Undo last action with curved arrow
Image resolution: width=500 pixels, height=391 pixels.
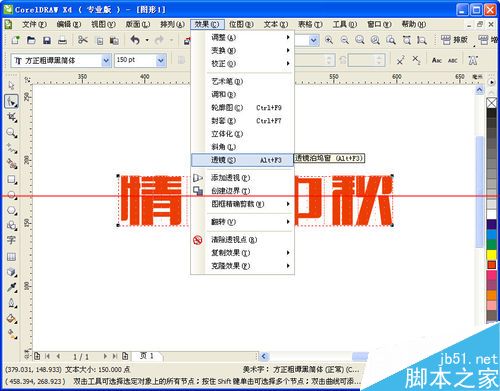[135, 40]
